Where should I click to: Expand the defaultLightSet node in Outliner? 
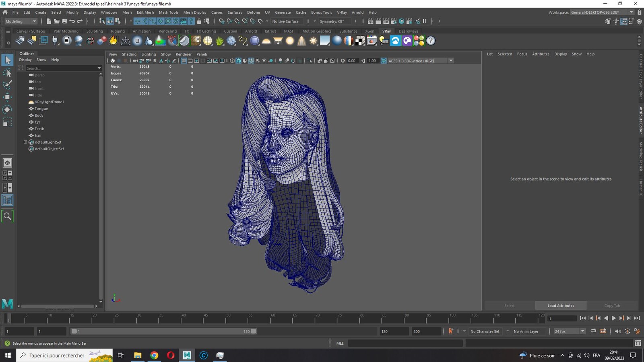tap(25, 142)
